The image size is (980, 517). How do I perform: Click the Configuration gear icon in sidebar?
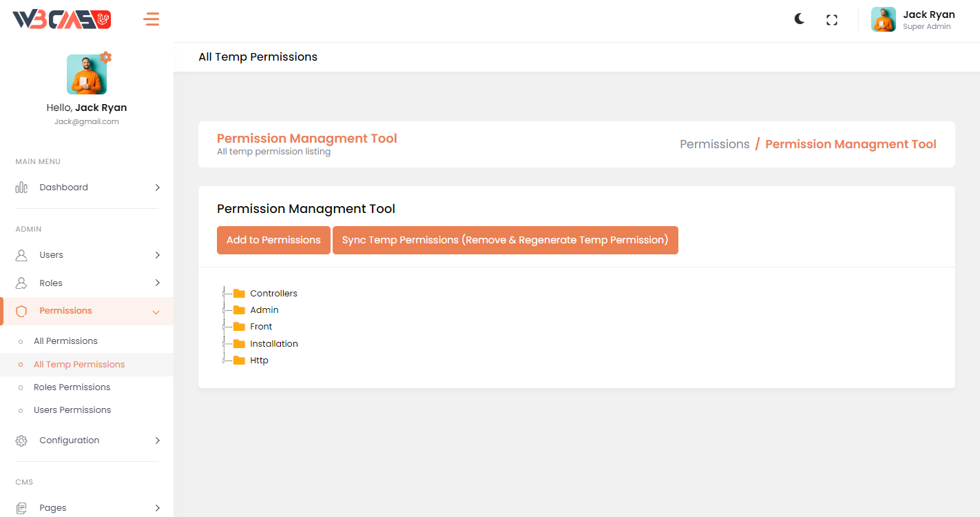pos(21,440)
